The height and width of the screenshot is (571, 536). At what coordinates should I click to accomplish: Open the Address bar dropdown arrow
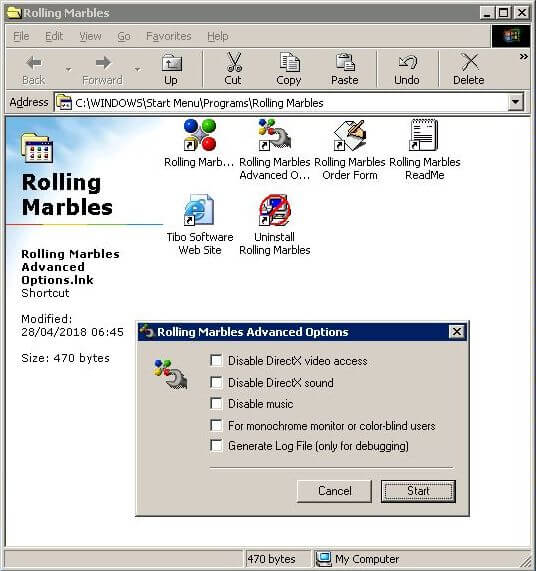click(x=515, y=102)
